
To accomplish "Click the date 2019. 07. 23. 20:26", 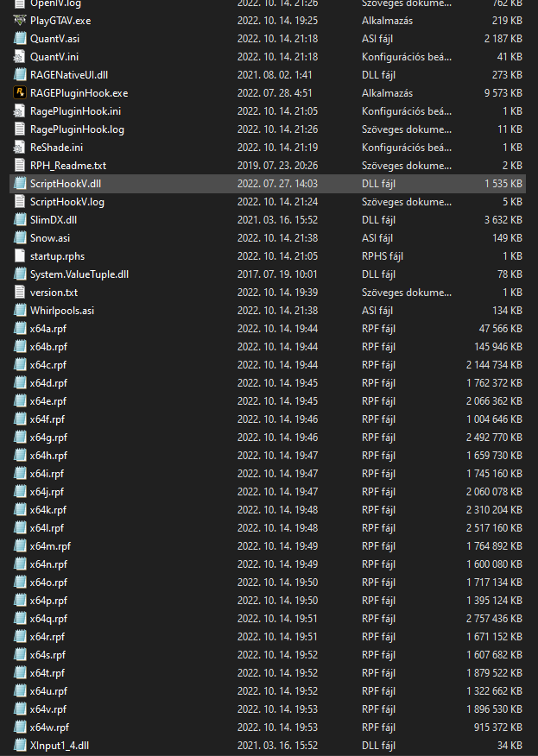I will click(x=277, y=166).
